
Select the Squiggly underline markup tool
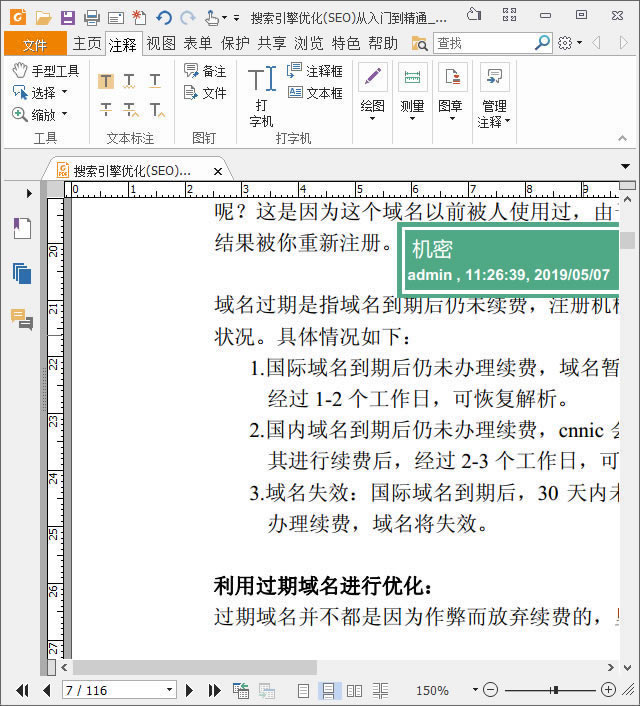coord(129,81)
